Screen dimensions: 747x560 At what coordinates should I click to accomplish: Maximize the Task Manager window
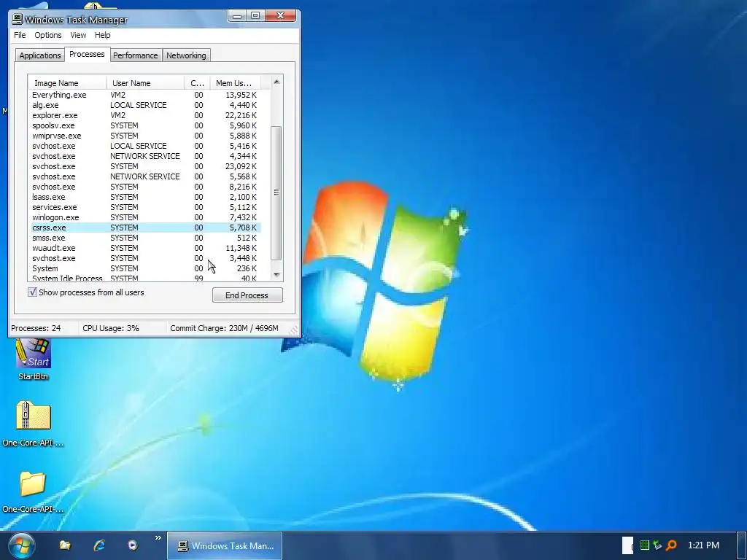point(255,16)
